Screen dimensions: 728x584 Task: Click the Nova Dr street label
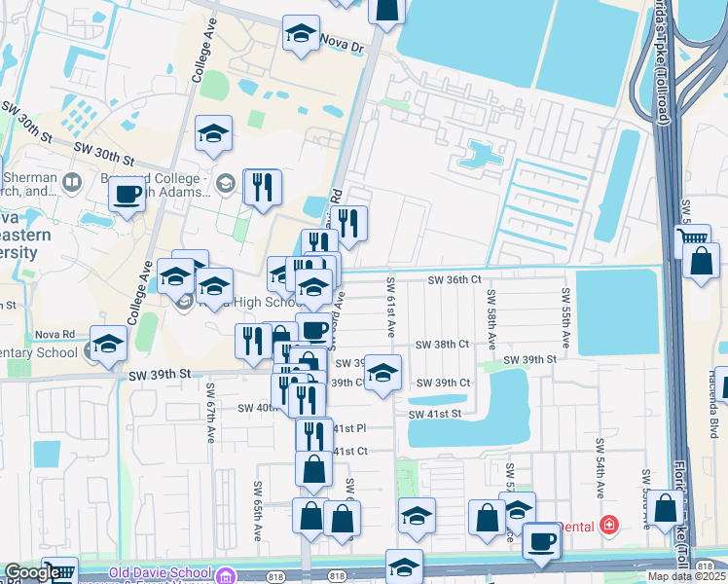click(x=343, y=44)
